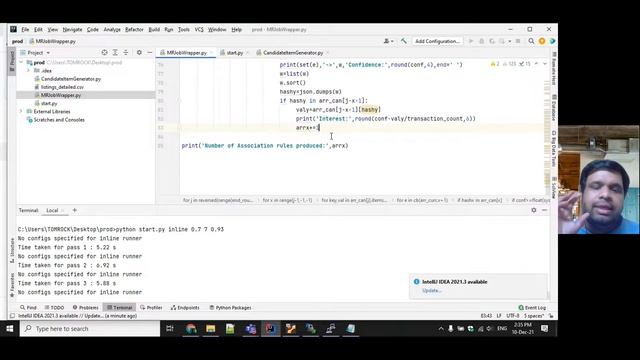Click the Run play icon in toolbar
Screen dimensions: 640x360
tap(471, 41)
